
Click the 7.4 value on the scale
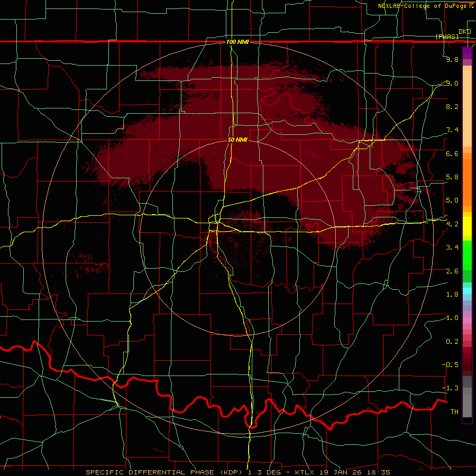click(452, 130)
